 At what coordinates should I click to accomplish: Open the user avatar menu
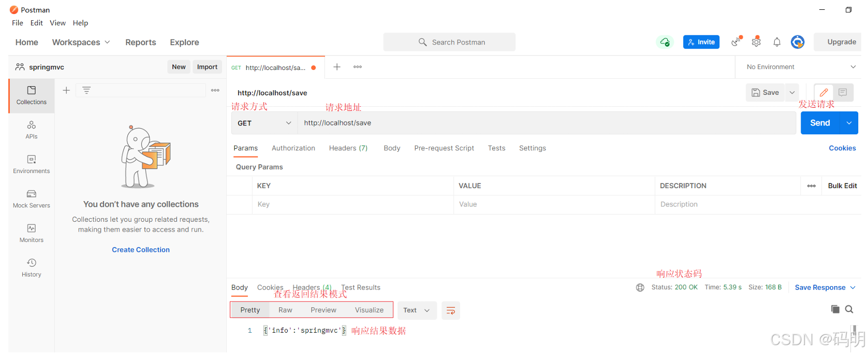coord(798,42)
